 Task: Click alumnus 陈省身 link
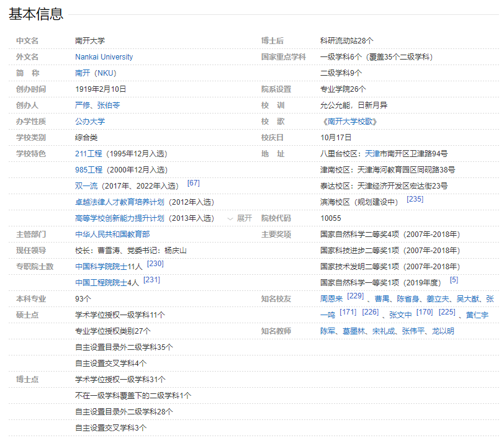(x=409, y=299)
